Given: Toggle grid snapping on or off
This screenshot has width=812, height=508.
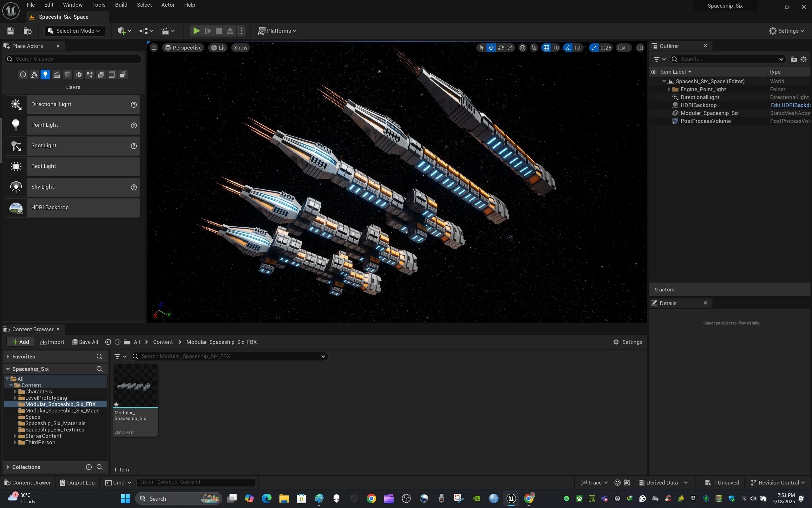Looking at the screenshot, I should (x=546, y=48).
